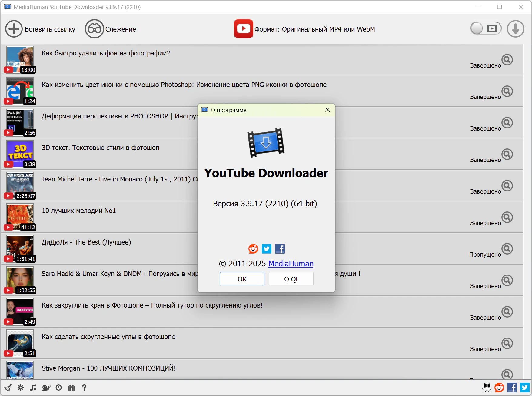Click the Пропущено status on the ДиДюЛя row

coord(485,255)
